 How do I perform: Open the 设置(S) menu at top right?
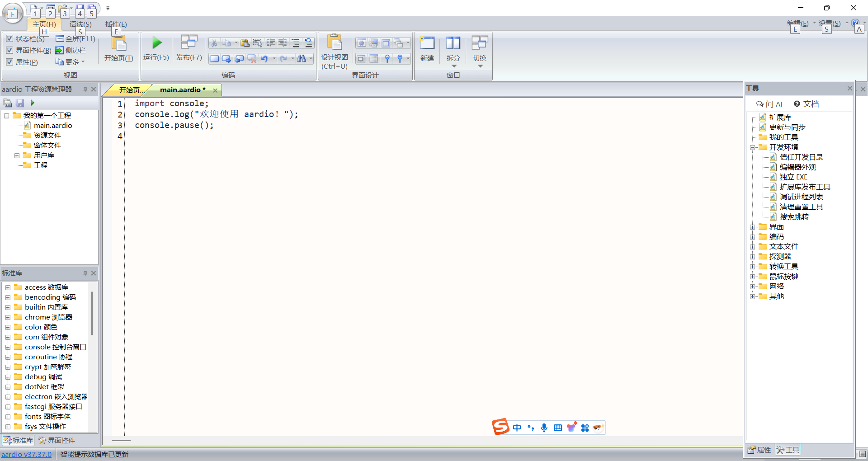click(x=830, y=24)
